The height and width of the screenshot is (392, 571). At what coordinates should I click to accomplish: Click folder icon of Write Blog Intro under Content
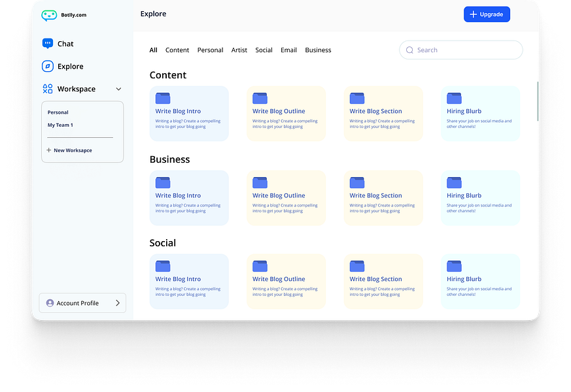click(163, 98)
